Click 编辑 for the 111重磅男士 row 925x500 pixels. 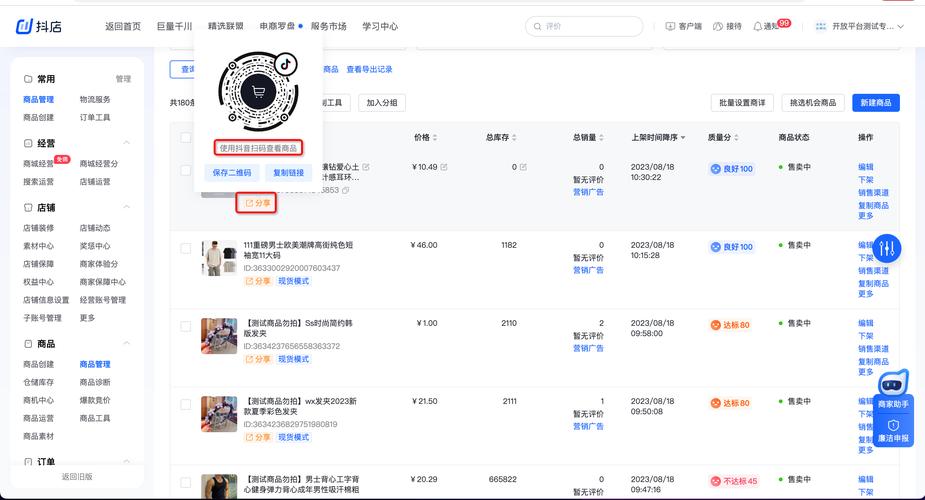(x=865, y=245)
